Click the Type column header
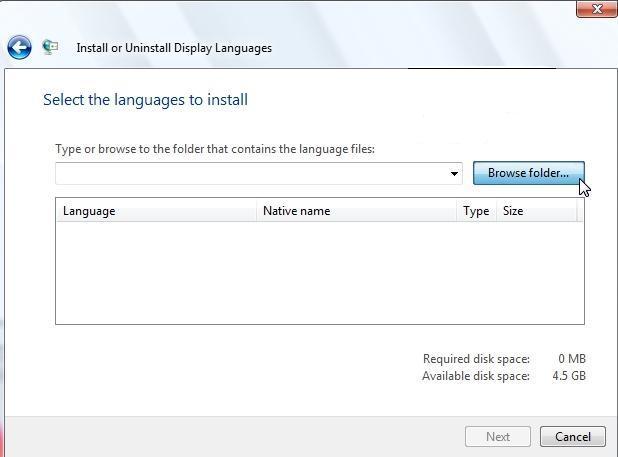This screenshot has width=618, height=457. 476,211
